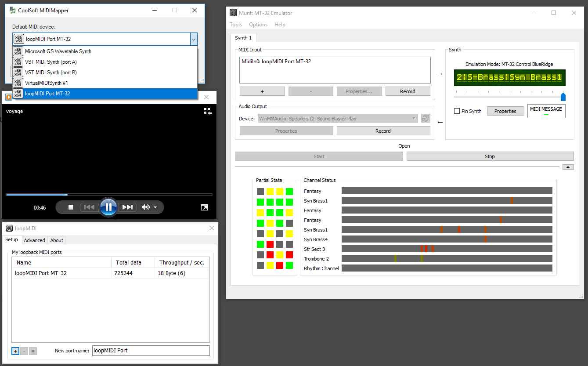Pause the voyage track
The height and width of the screenshot is (366, 588).
coord(108,207)
